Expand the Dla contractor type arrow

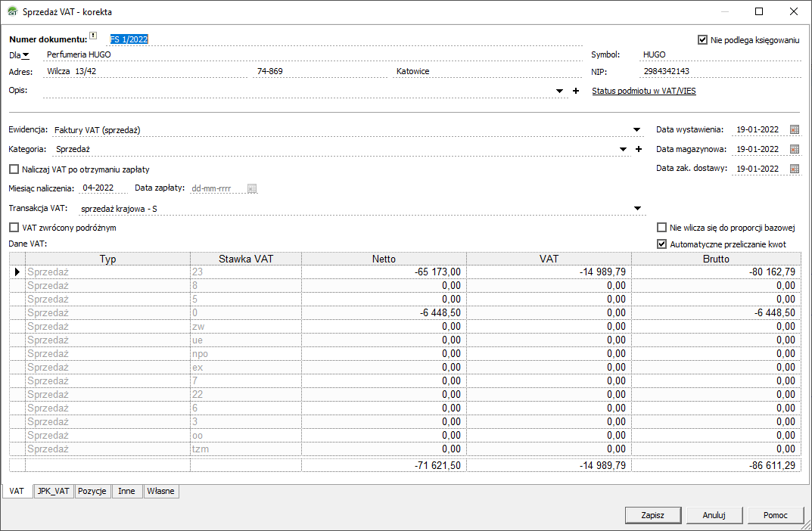point(26,54)
